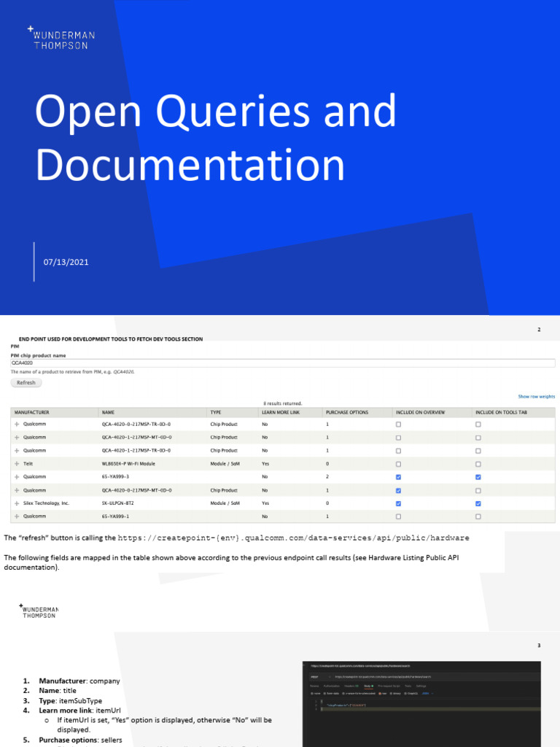Click the Wunderman Thompson logo on the title slide

point(61,38)
